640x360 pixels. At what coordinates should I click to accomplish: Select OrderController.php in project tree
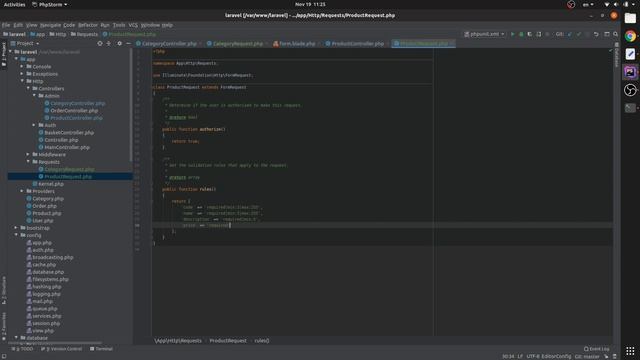tap(74, 111)
